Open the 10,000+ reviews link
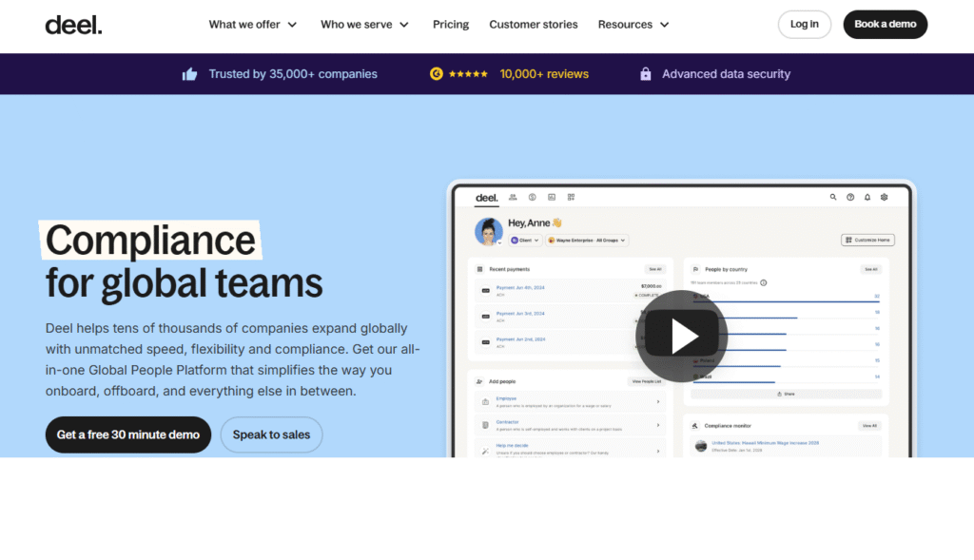This screenshot has height=560, width=974. [x=544, y=74]
